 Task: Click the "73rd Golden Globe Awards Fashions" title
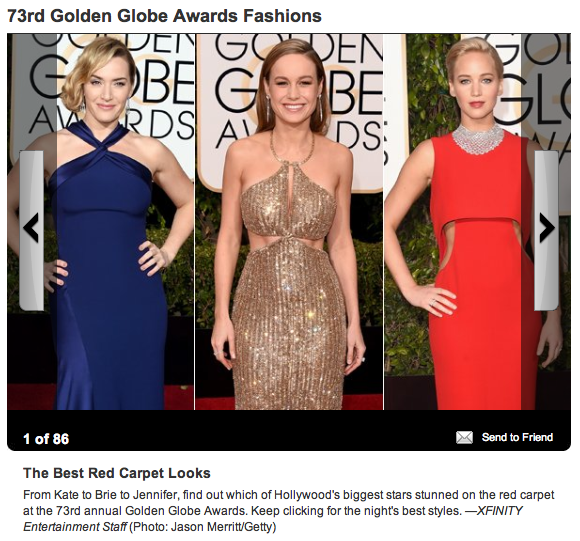(x=164, y=16)
